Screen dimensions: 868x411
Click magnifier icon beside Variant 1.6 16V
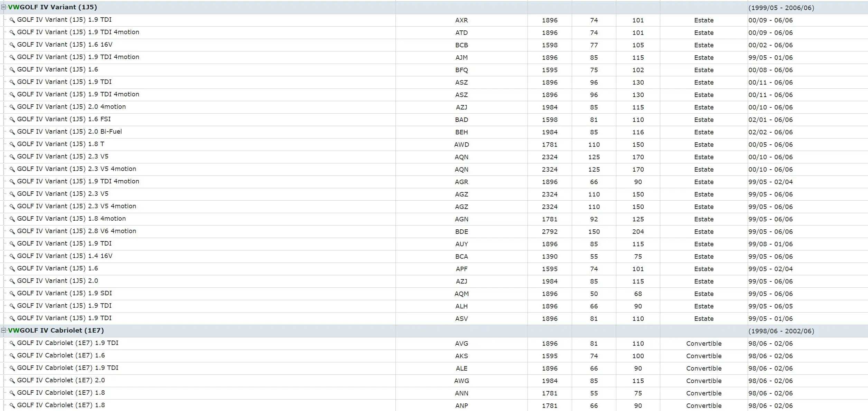pyautogui.click(x=12, y=45)
